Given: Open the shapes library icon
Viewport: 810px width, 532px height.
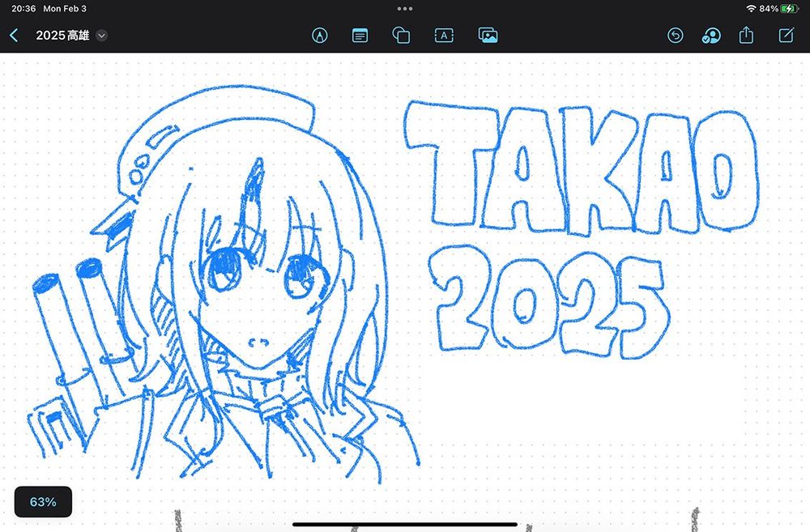Looking at the screenshot, I should 402,35.
